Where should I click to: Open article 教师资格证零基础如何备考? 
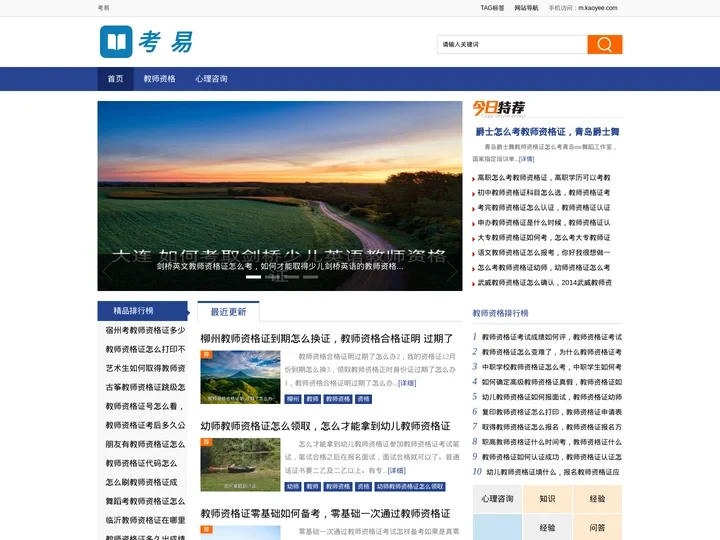(325, 513)
